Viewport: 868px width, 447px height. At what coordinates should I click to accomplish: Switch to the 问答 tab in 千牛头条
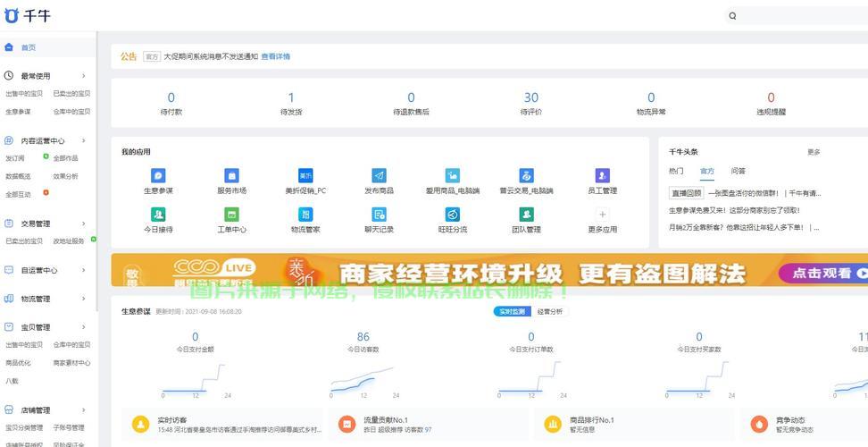pos(738,171)
